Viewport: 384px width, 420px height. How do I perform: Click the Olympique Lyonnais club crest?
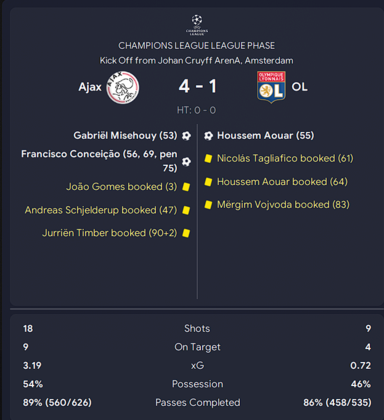(271, 87)
